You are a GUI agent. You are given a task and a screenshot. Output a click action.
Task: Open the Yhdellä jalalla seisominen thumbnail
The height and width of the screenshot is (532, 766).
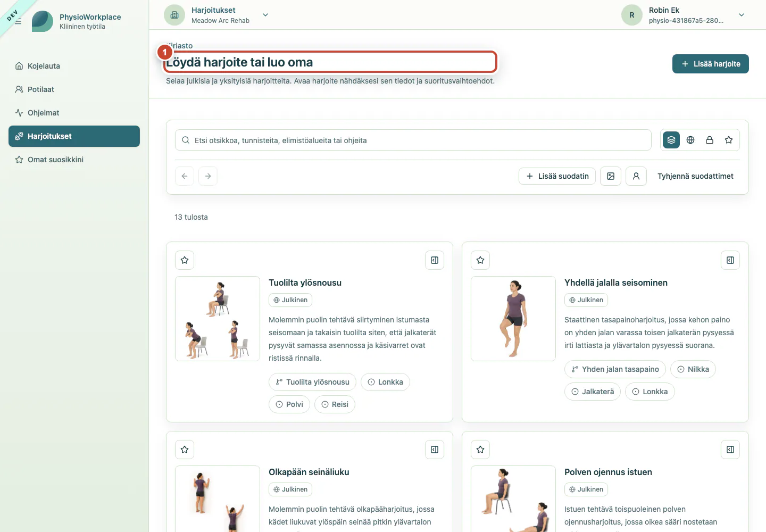click(x=513, y=319)
